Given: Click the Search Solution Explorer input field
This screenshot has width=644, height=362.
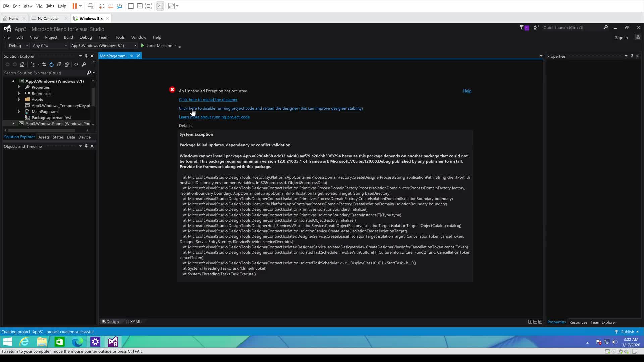Looking at the screenshot, I should (x=44, y=73).
